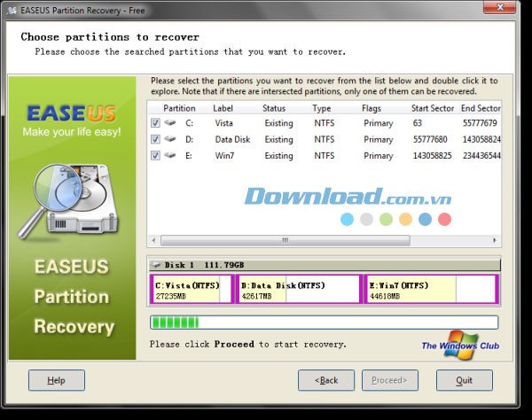Select the "Vista" label cell
Screen dimensions: 532x420
[223, 122]
